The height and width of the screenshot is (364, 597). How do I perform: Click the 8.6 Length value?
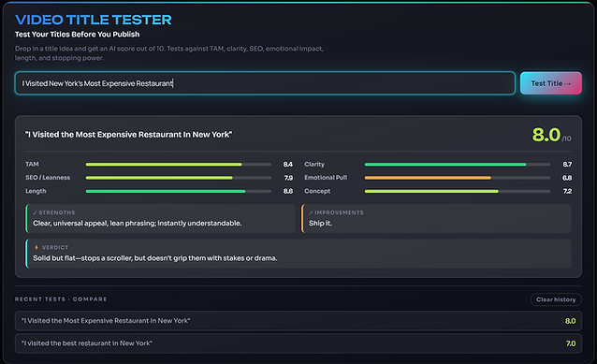pyautogui.click(x=288, y=191)
